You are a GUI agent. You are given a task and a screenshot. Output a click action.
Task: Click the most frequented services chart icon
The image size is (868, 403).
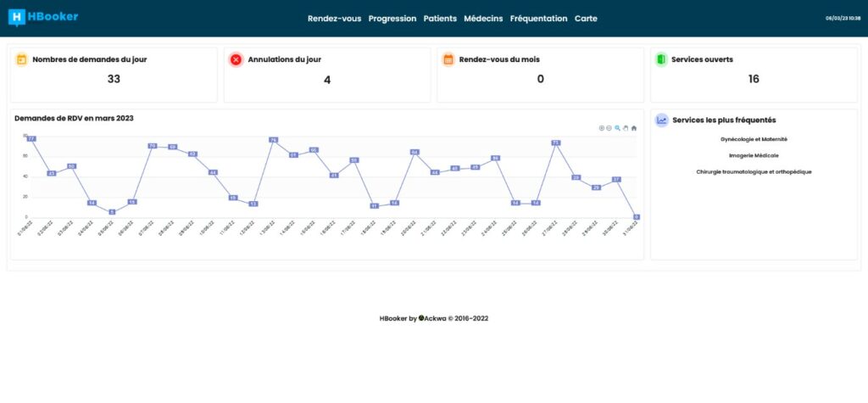point(661,120)
